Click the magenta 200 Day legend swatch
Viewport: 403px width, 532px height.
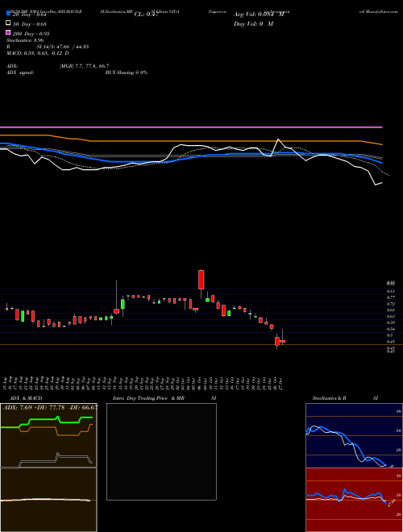8,32
